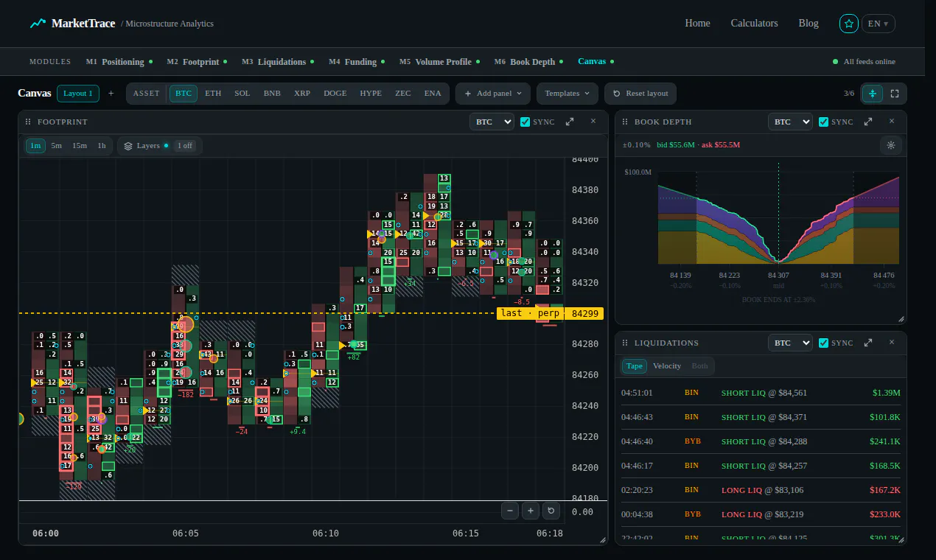Go to the Home page link
Screen dimensions: 936x560
pyautogui.click(x=697, y=24)
